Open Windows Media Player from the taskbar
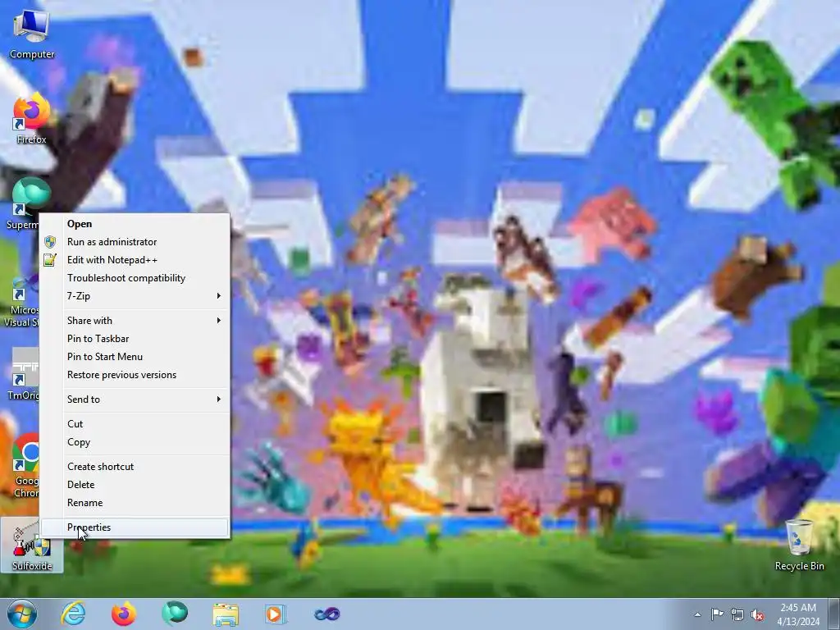 pos(276,614)
